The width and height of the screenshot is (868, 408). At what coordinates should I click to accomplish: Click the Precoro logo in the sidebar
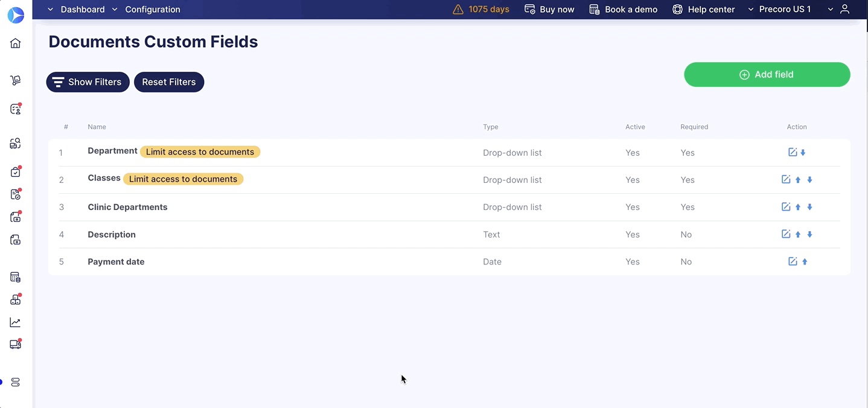16,16
